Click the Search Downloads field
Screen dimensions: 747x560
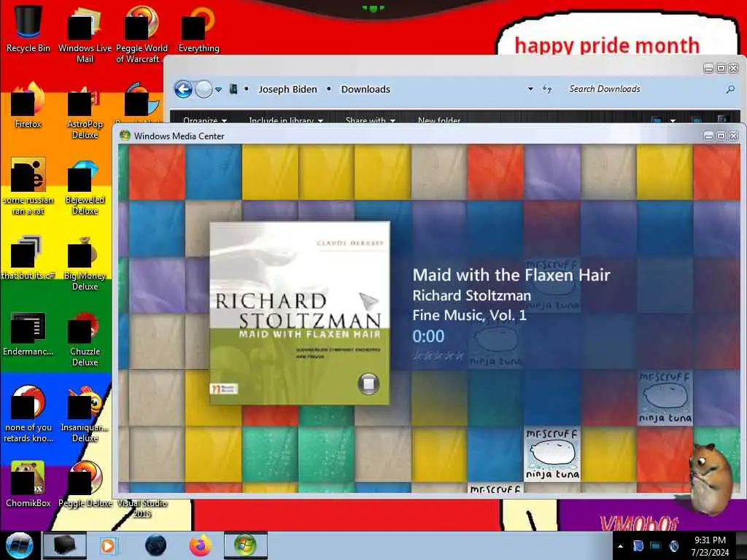click(x=643, y=89)
